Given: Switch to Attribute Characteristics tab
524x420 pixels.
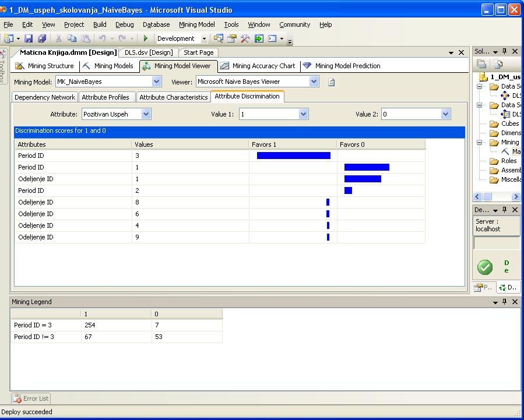Looking at the screenshot, I should (x=174, y=97).
